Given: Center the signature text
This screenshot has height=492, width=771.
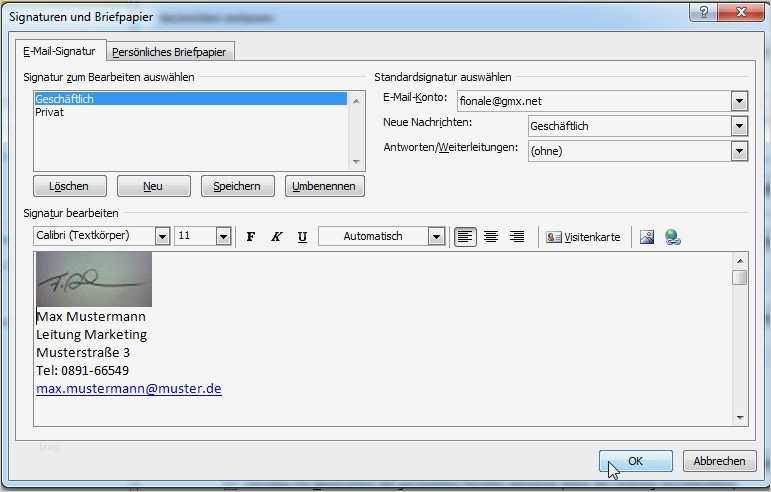Looking at the screenshot, I should tap(491, 236).
